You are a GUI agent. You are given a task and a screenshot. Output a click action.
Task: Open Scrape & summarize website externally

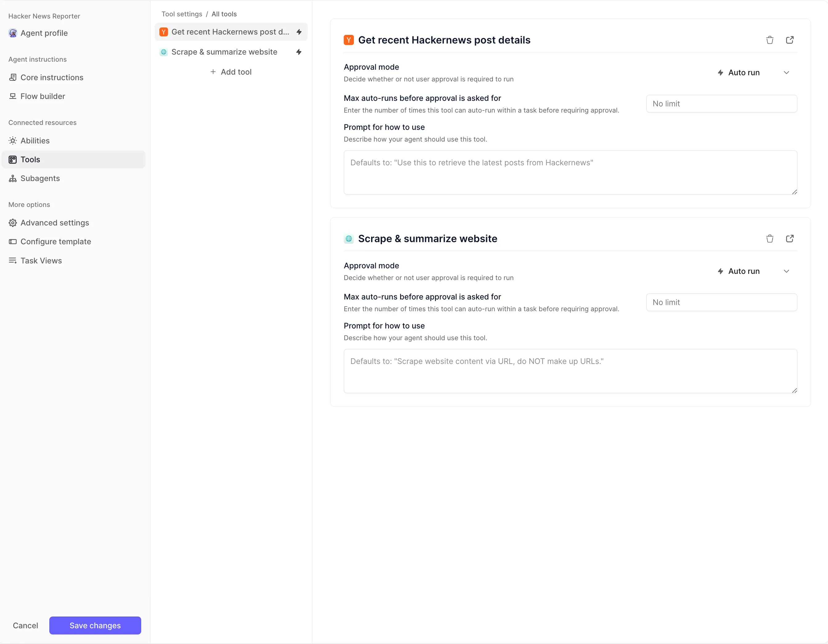(790, 238)
